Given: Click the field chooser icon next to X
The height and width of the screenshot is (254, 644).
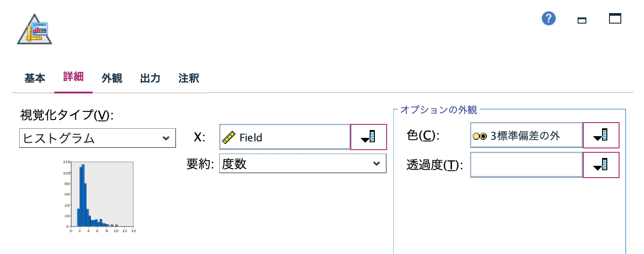Looking at the screenshot, I should point(368,137).
